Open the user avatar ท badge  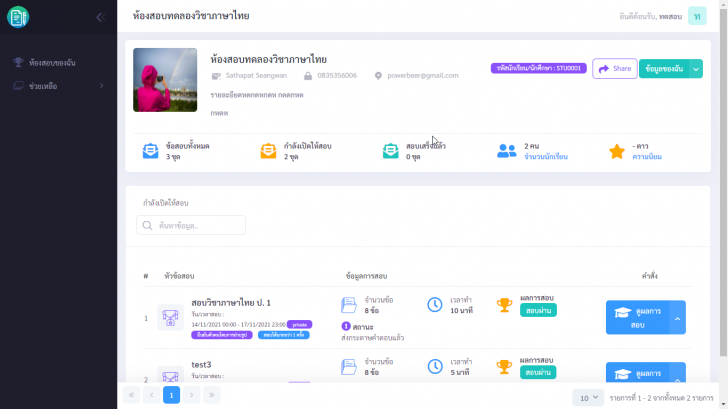[x=697, y=16]
